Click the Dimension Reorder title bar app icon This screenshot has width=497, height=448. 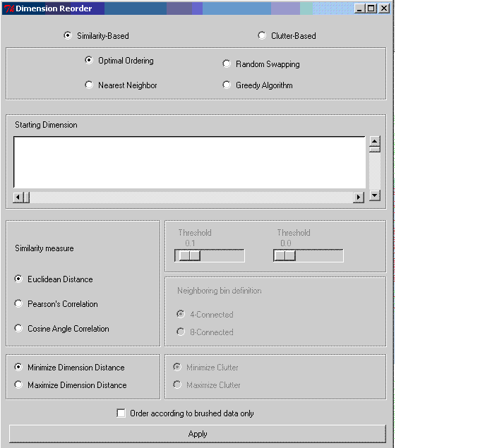coord(9,8)
